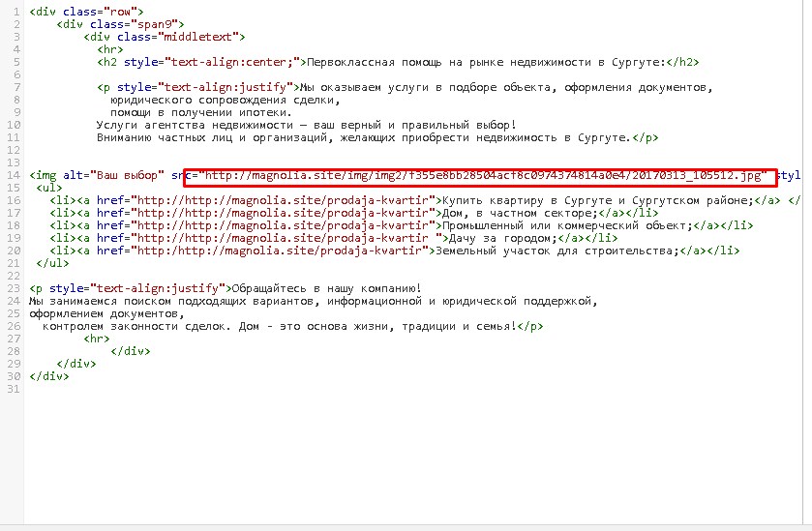This screenshot has height=531, width=812.
Task: Click line number 14 in the gutter
Action: [12, 175]
